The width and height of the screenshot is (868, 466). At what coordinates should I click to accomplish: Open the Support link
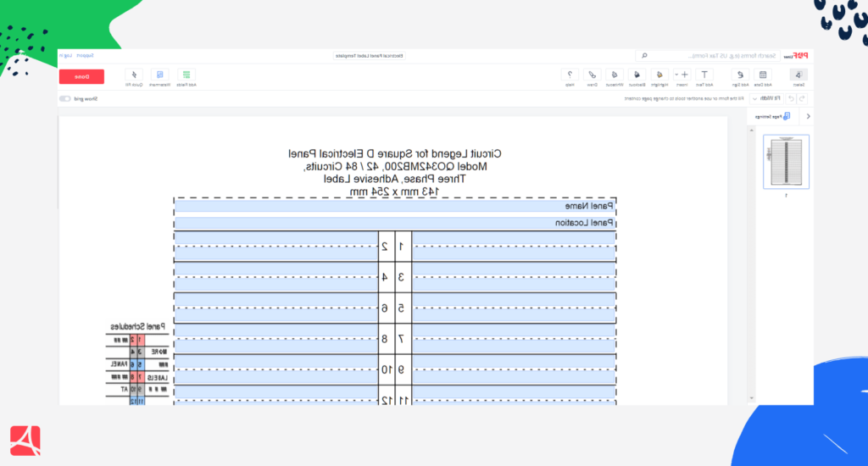coord(85,55)
